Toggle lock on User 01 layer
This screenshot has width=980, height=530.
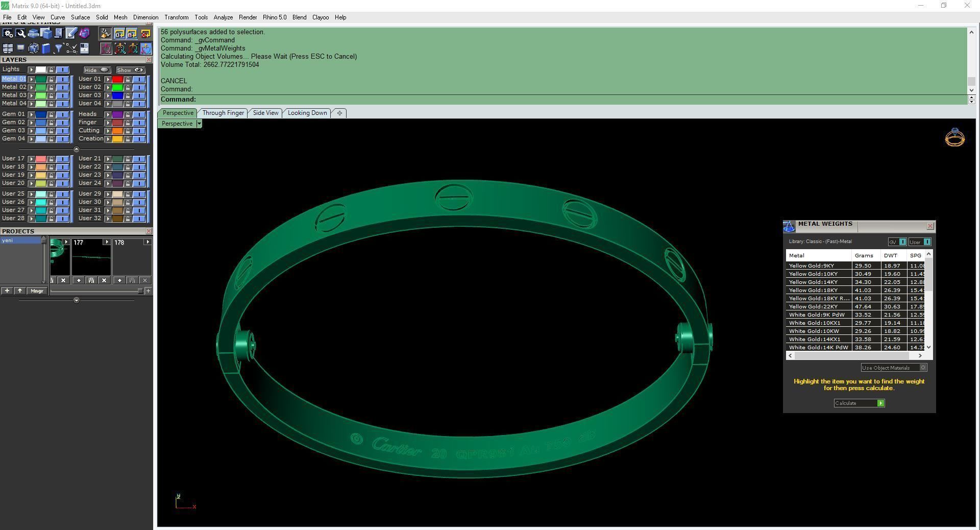128,79
